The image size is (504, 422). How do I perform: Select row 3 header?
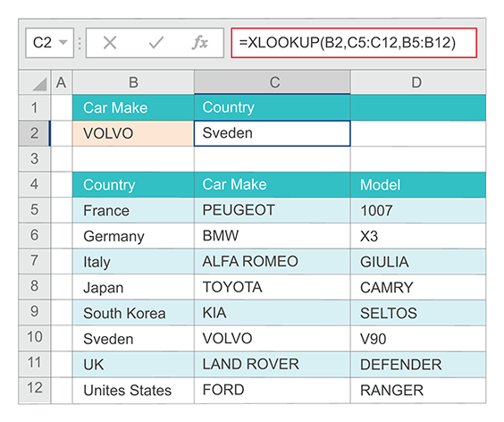pyautogui.click(x=35, y=159)
